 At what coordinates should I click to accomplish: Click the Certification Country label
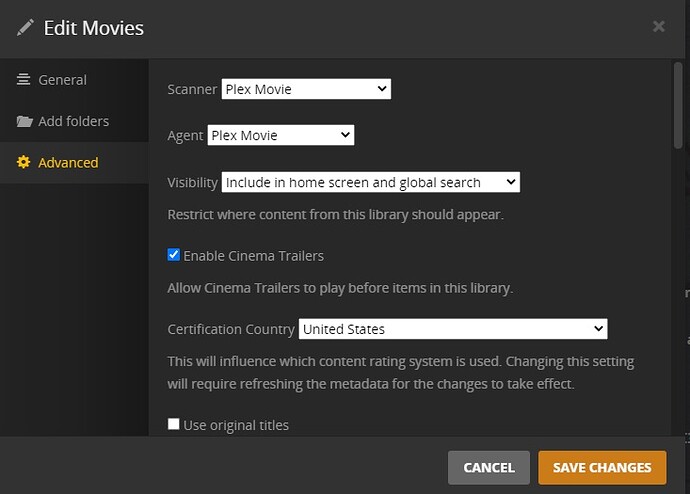click(231, 329)
